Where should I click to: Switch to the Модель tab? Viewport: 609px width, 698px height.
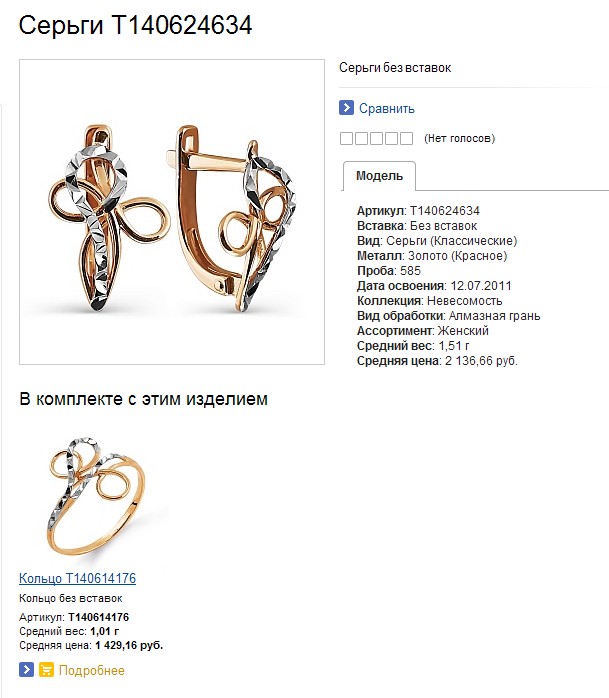click(379, 176)
